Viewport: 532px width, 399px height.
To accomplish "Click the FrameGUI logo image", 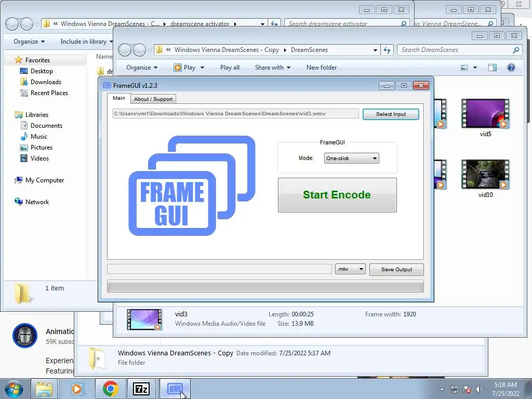I will pos(192,185).
